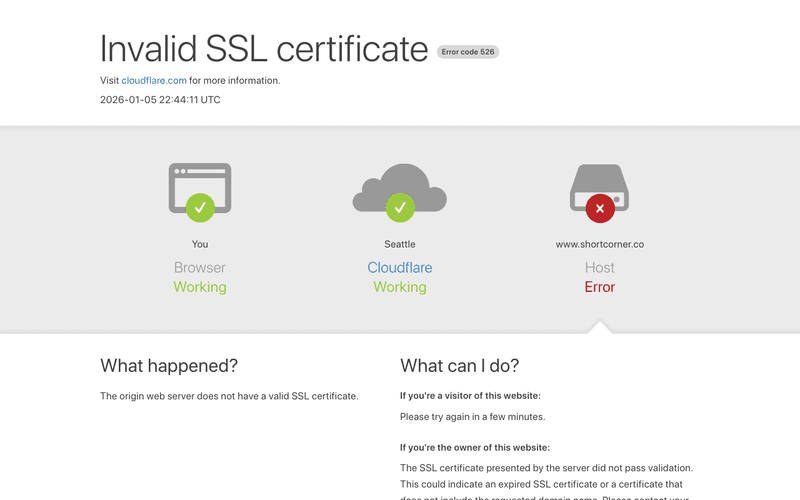Viewport: 800px width, 500px height.
Task: Click the 'Seattle' location label
Action: click(400, 244)
